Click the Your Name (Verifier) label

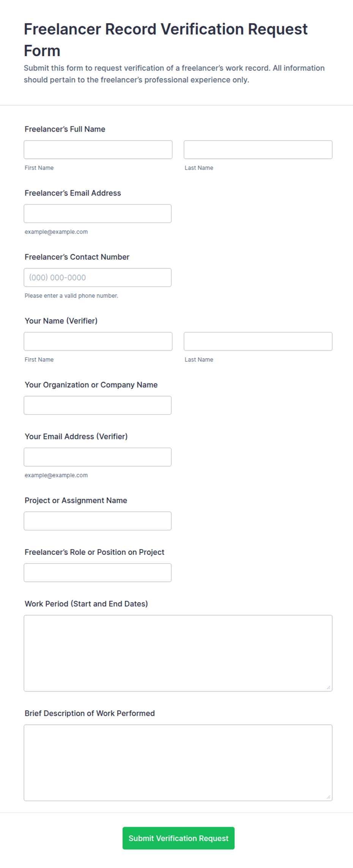tap(61, 321)
